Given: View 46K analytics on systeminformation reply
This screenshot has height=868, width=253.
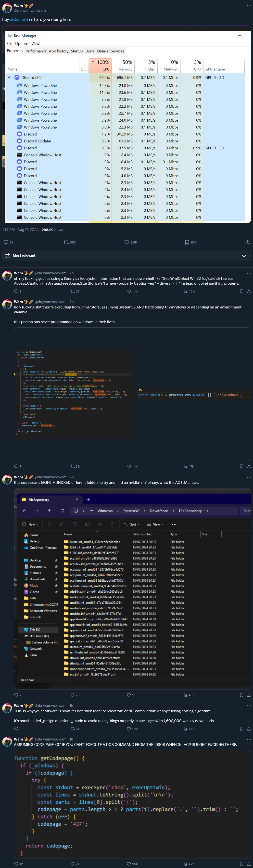Looking at the screenshot, I should (x=189, y=292).
